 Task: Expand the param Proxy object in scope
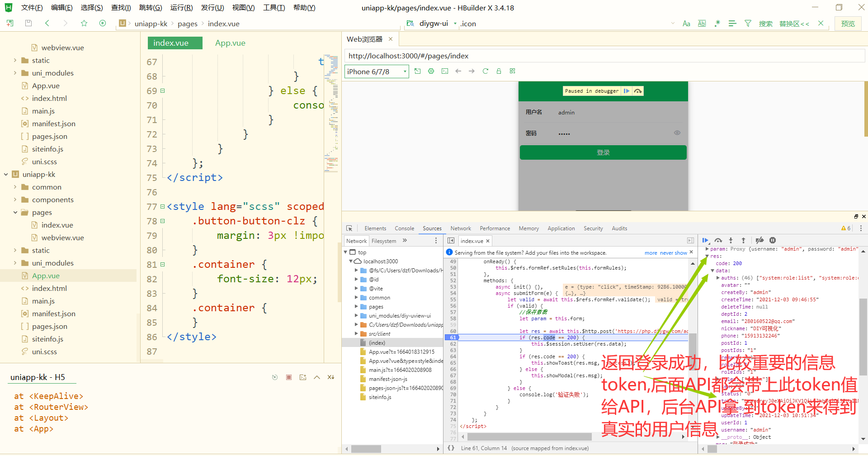pos(707,249)
